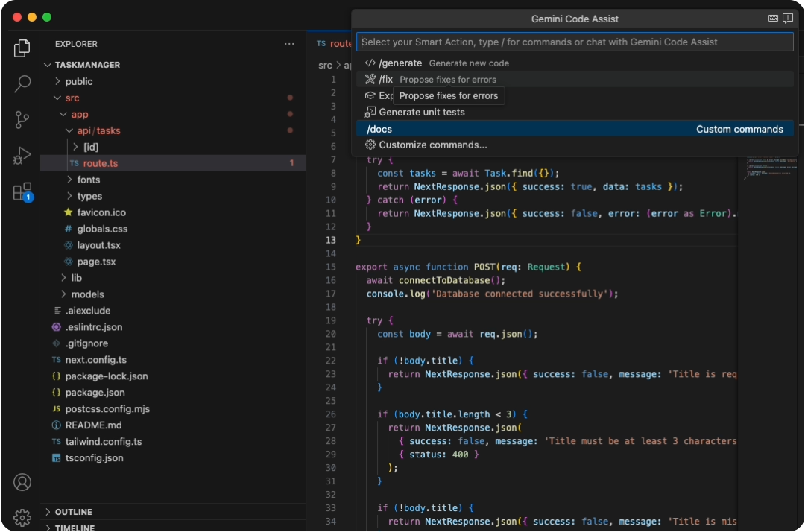
Task: Click the git icon next to .gitignore
Action: pos(57,343)
